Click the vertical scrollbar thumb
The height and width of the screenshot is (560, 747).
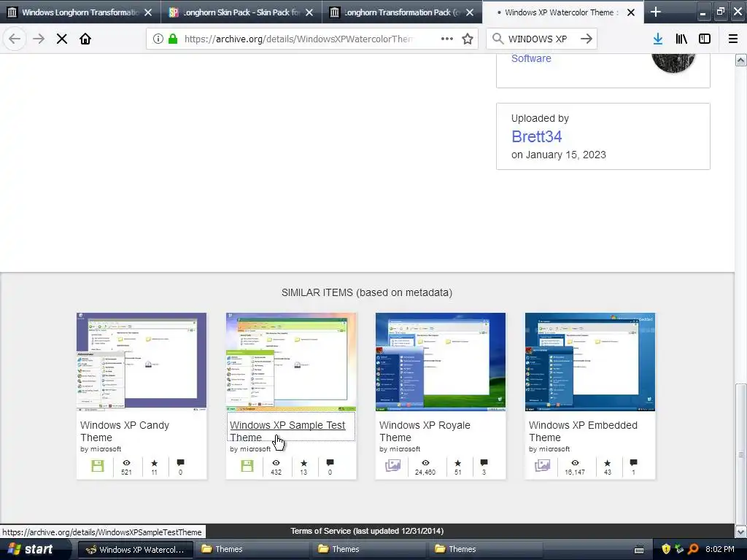click(741, 454)
